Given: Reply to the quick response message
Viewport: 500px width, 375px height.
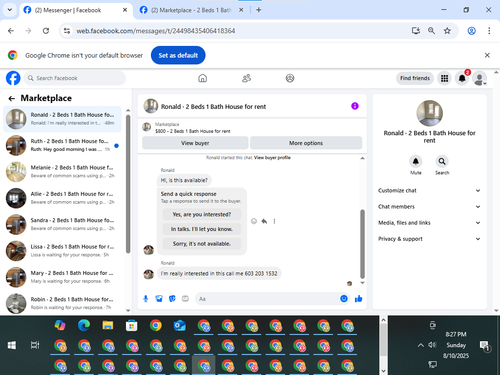Looking at the screenshot, I should [264, 221].
